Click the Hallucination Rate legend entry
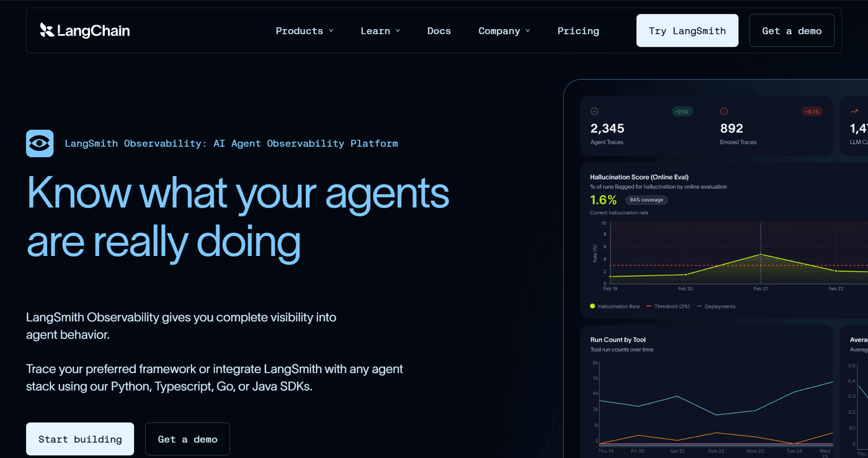This screenshot has width=868, height=458. (x=615, y=306)
